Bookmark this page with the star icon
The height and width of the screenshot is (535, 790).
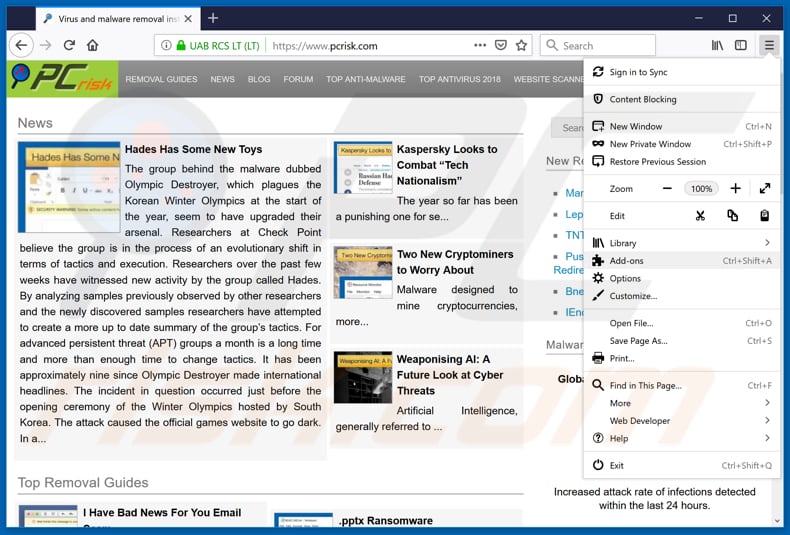click(x=521, y=45)
